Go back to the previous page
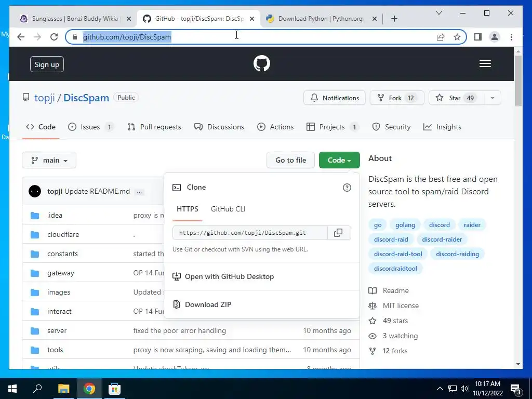This screenshot has width=532, height=399. [x=21, y=37]
